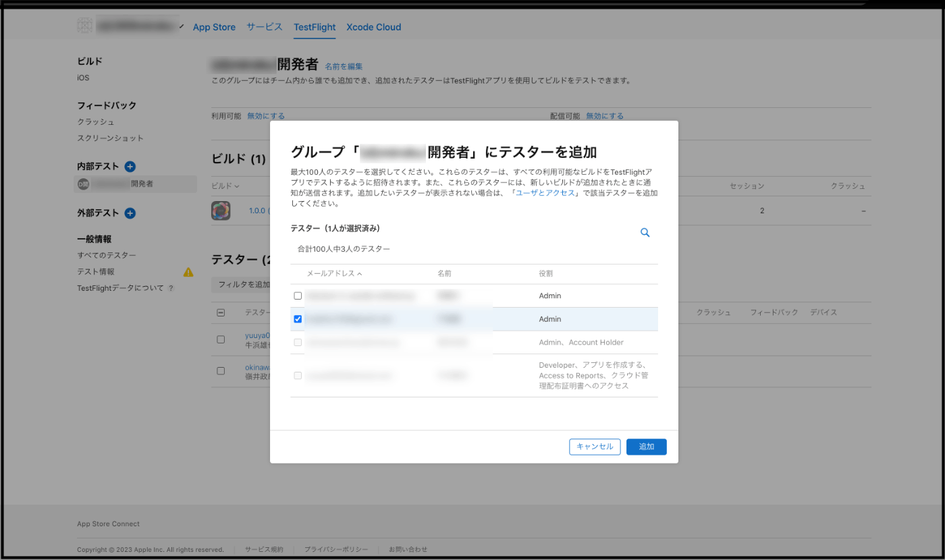The height and width of the screenshot is (560, 945).
Task: Open the ビルド column sort dropdown
Action: pyautogui.click(x=225, y=186)
